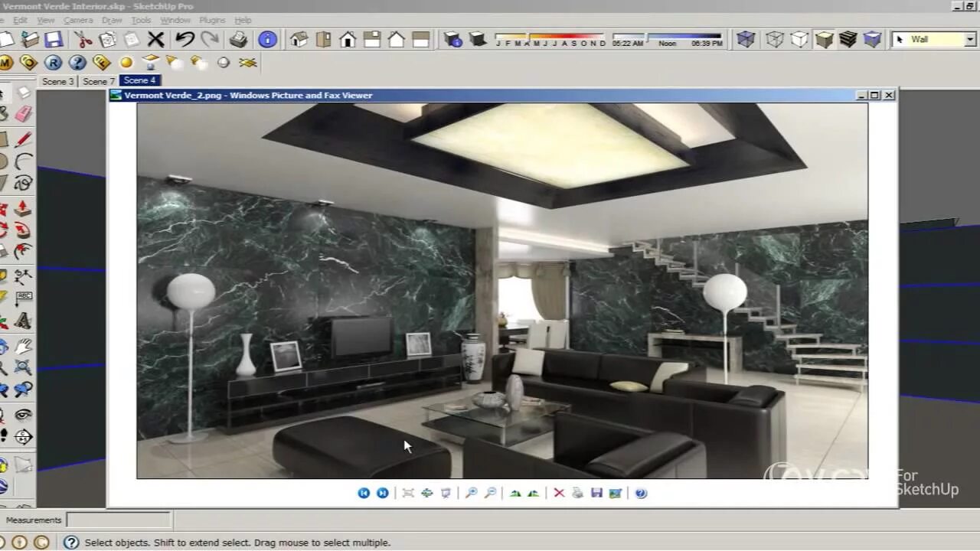Click the red X delete image icon
980x551 pixels.
(559, 493)
